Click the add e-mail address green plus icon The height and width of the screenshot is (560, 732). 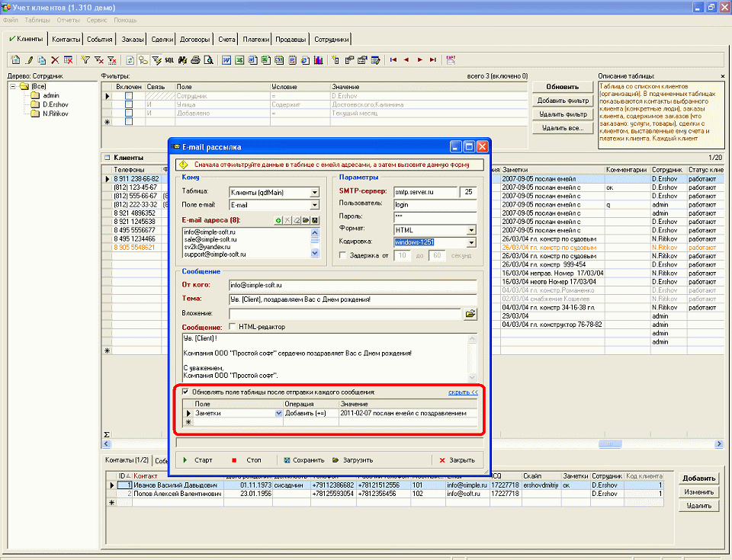click(x=279, y=220)
